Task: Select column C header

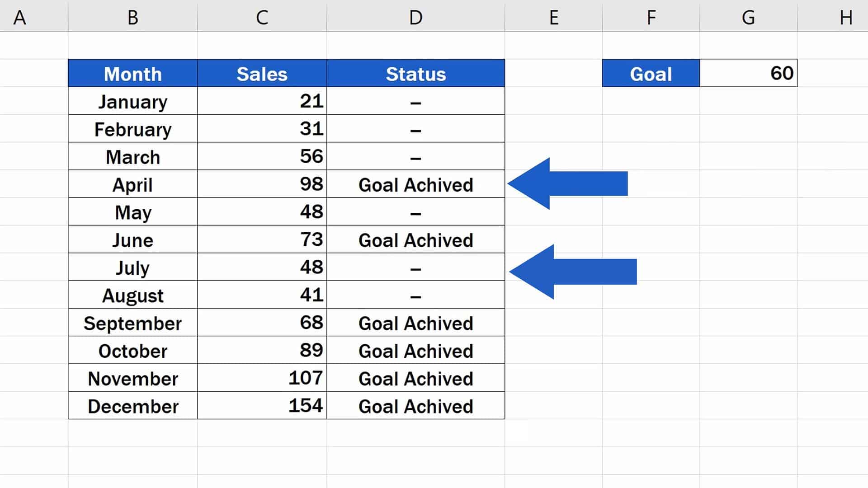Action: point(262,17)
